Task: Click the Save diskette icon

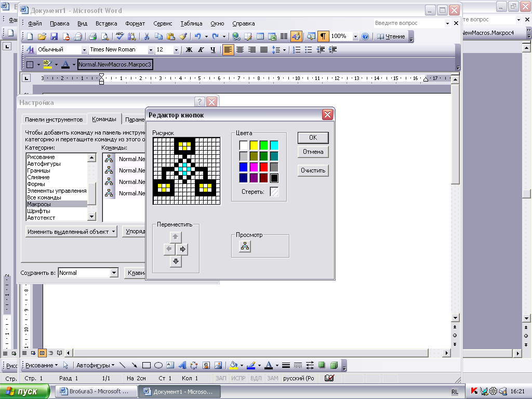Action: pyautogui.click(x=54, y=36)
